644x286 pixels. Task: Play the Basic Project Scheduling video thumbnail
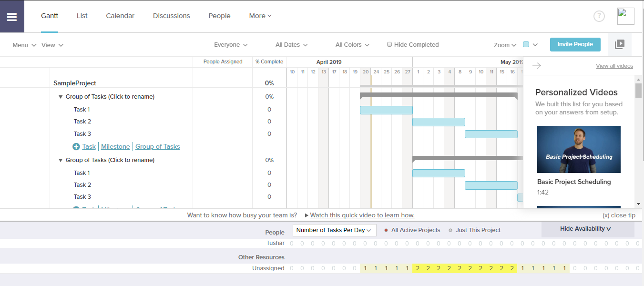[578, 149]
